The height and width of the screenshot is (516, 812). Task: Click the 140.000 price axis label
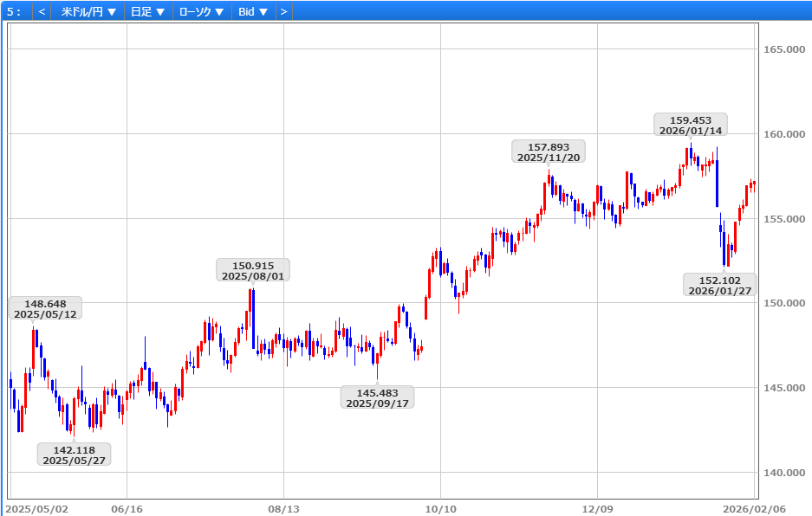(x=783, y=473)
